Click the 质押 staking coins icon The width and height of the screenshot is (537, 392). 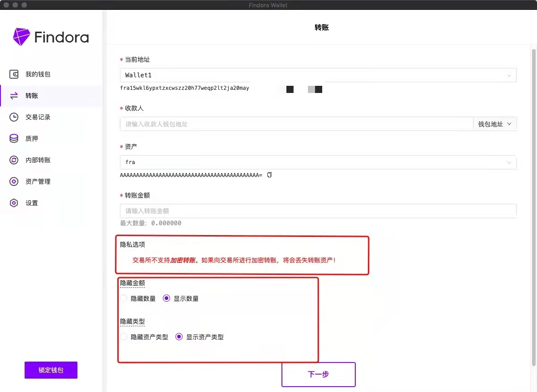pos(14,139)
